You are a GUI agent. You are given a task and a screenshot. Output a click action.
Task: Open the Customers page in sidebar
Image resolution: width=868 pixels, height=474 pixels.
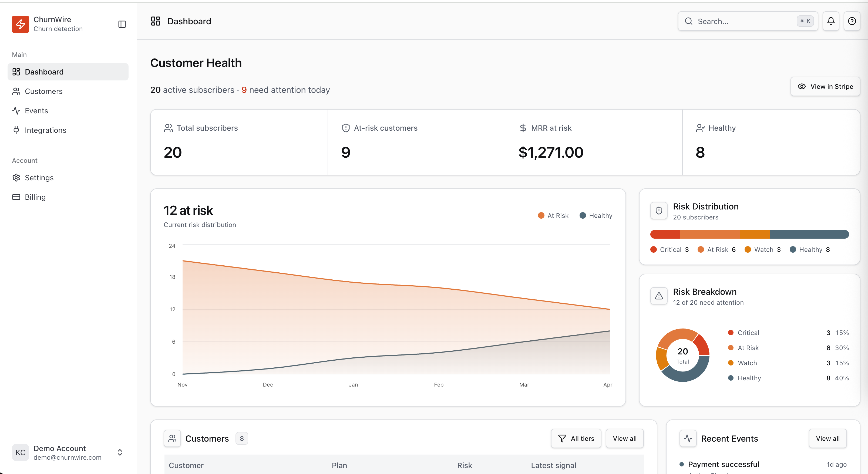point(43,91)
